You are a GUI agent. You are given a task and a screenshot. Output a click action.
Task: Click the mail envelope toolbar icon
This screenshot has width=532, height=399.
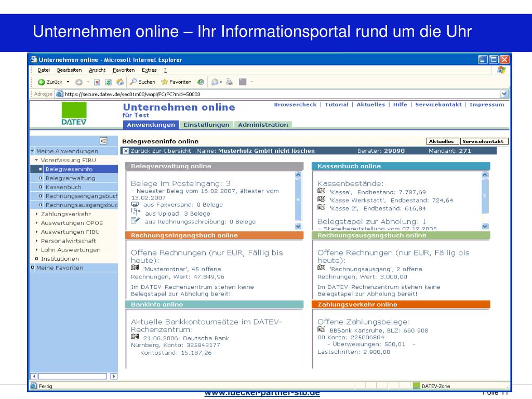click(215, 82)
